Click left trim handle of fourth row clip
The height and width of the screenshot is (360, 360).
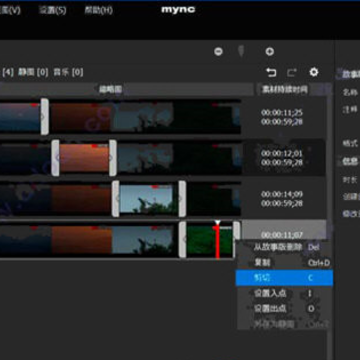(182, 240)
